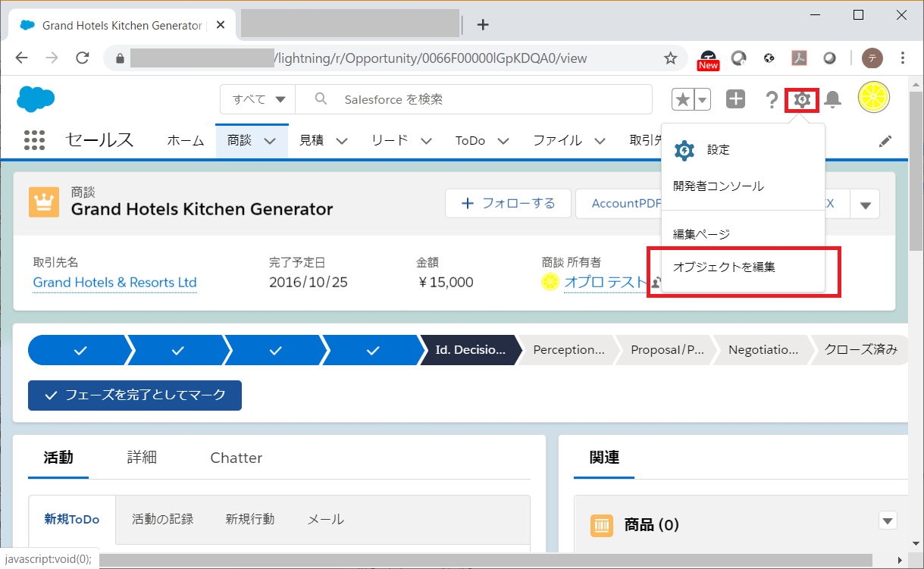Select the 新規行動 activity tab
Screen dimensions: 924x569
(x=250, y=519)
